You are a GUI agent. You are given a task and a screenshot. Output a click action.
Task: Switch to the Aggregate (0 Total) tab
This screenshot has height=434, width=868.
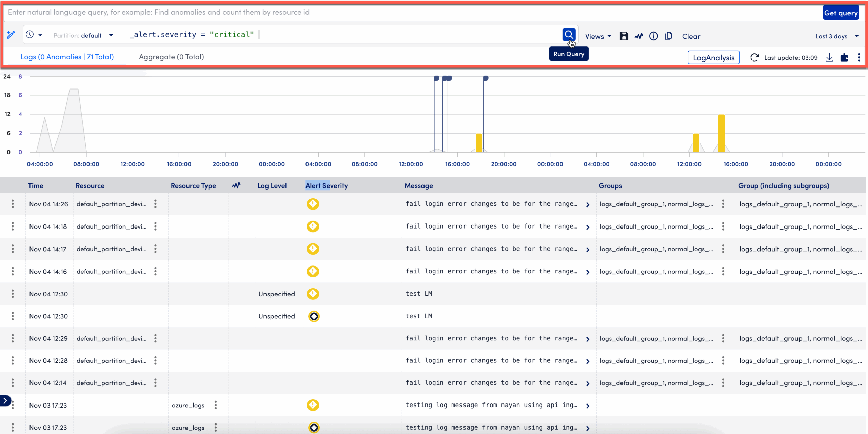pos(171,57)
